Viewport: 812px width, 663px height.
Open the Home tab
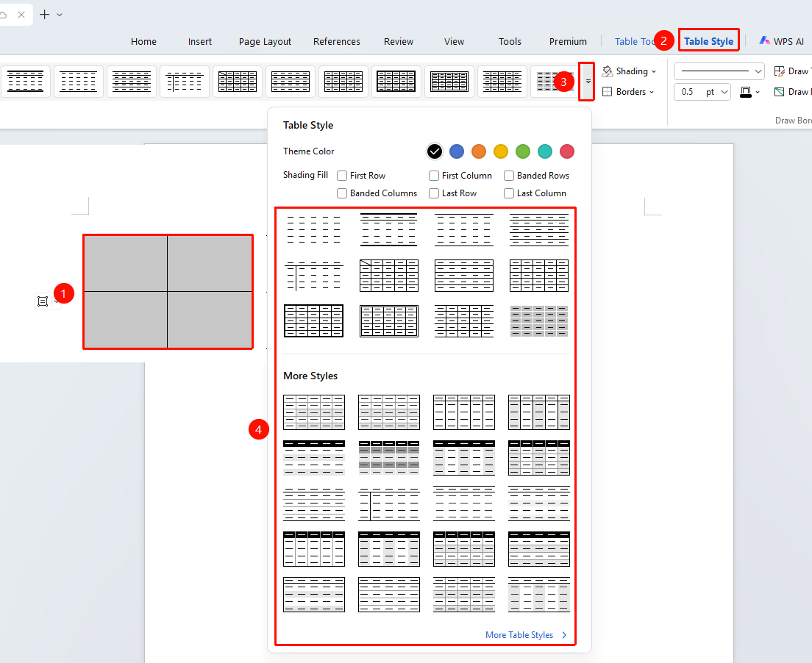click(143, 41)
